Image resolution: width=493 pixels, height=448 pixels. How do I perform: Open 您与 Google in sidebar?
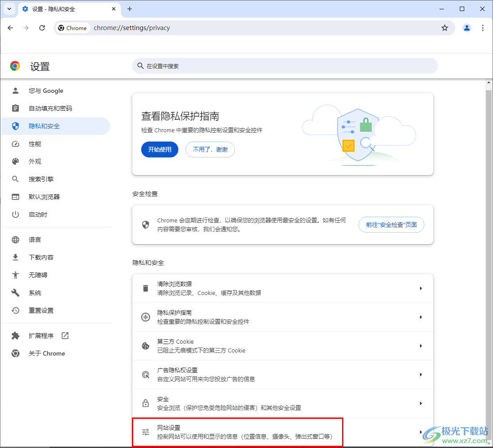click(x=56, y=91)
